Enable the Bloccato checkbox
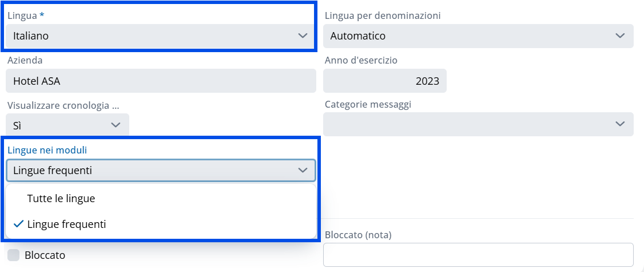Image resolution: width=644 pixels, height=272 pixels. [13, 255]
